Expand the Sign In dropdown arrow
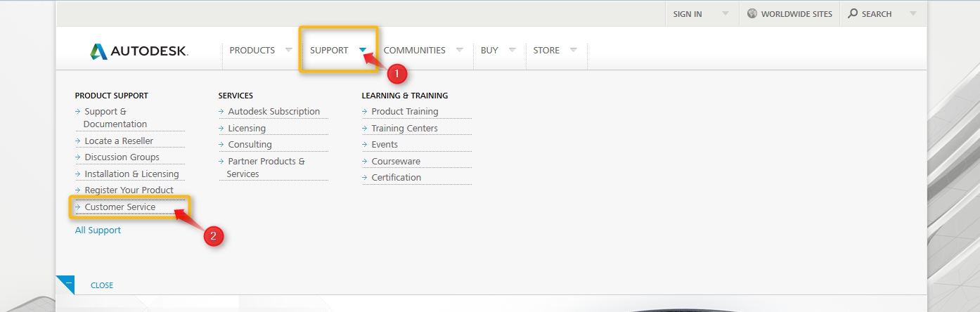 pyautogui.click(x=724, y=14)
